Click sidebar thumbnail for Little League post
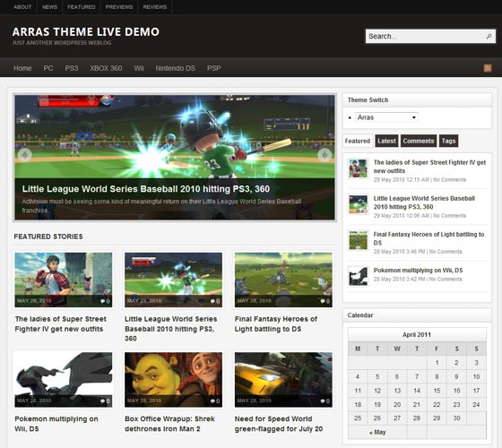Screen dimensions: 502x448 (359, 204)
